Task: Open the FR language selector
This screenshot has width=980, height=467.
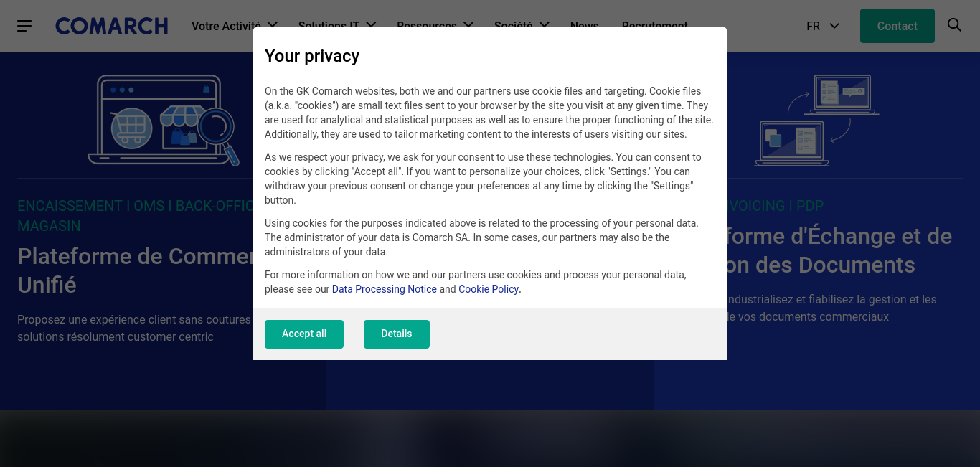Action: 823,26
